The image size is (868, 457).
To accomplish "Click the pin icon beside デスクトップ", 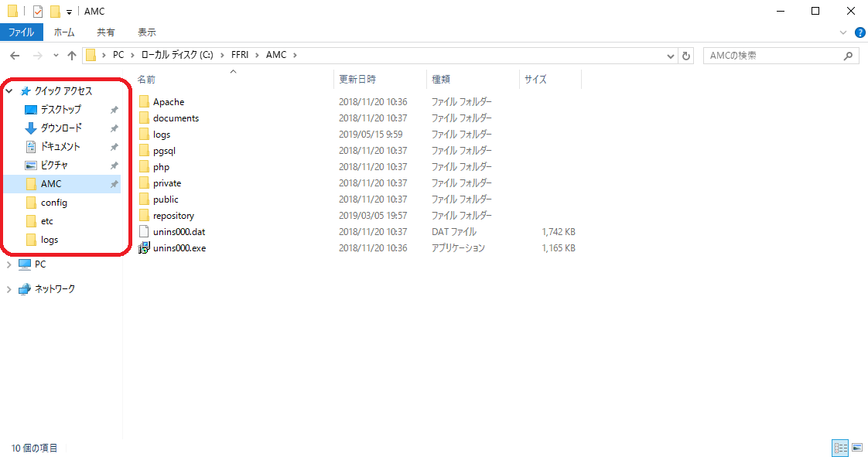I will 114,110.
